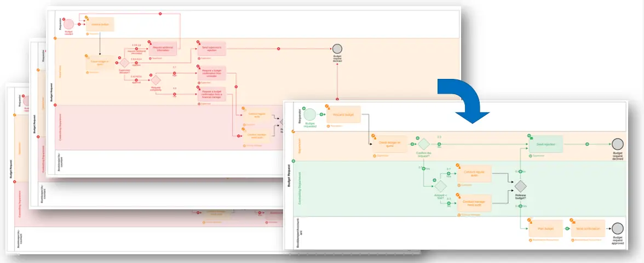Click the red 'Supervisor decision?' gateway
Screen dimensions: 644x263
click(124, 63)
